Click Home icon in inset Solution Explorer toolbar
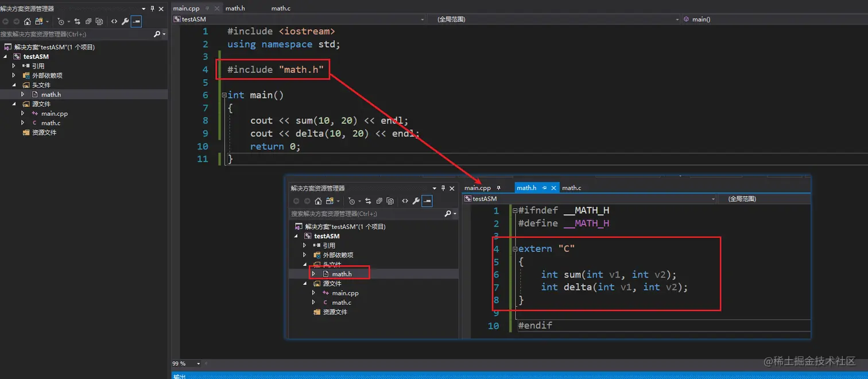Viewport: 868px width, 379px height. pos(318,201)
